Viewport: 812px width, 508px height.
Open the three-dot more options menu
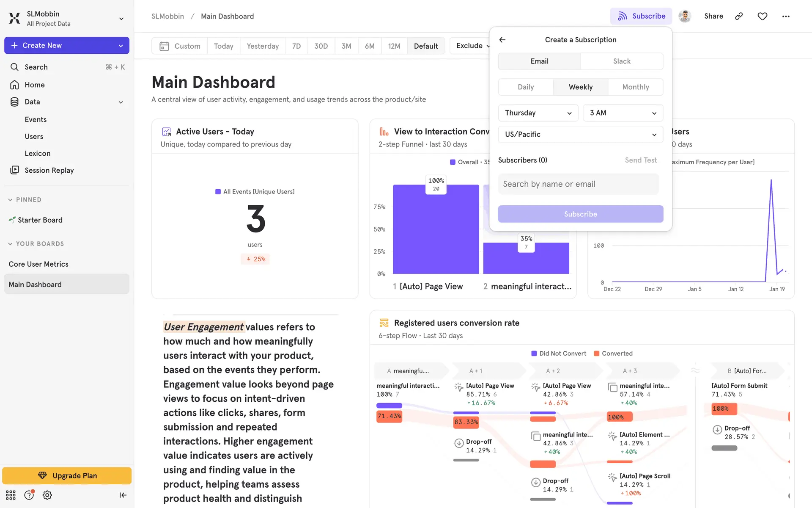pos(786,16)
